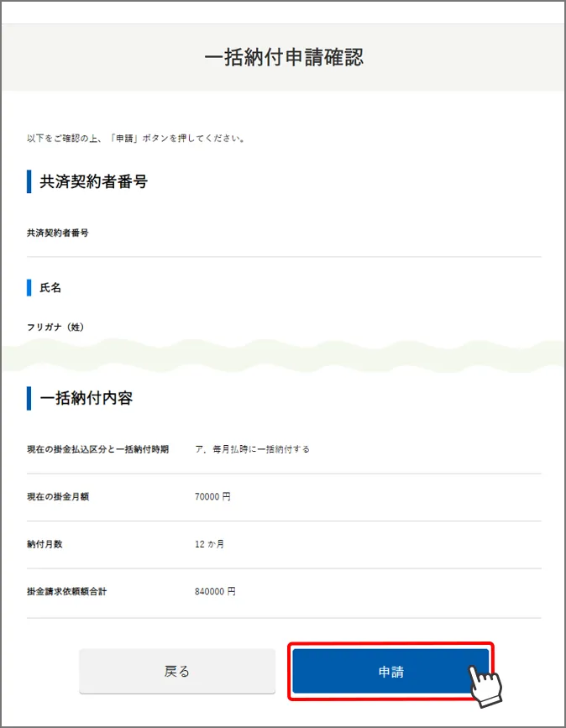This screenshot has width=566, height=728.
Task: Click the instruction text about pressing 申請
Action: click(136, 138)
